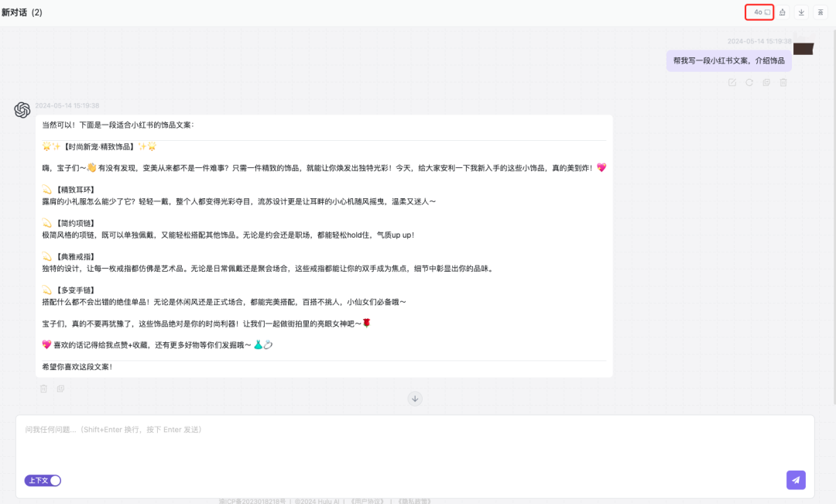Screen dimensions: 836x504
Task: Click the 新对话 (2) conversation title
Action: click(22, 12)
